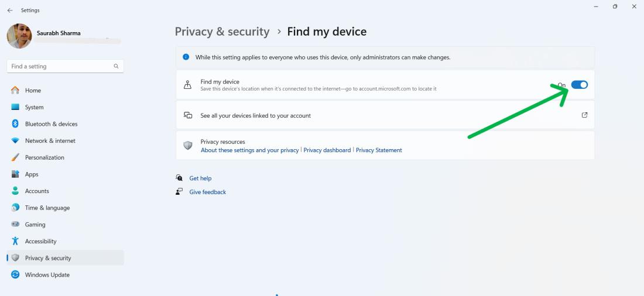The height and width of the screenshot is (296, 644).
Task: Open the System settings icon
Action: 16,107
